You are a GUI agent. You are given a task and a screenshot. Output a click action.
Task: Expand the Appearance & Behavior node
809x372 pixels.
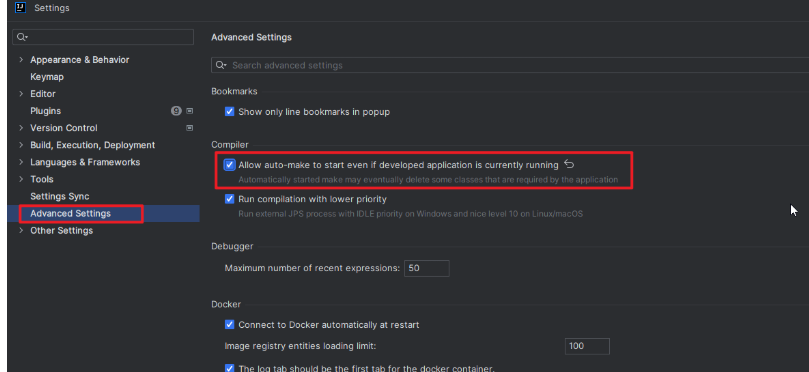[x=21, y=60]
